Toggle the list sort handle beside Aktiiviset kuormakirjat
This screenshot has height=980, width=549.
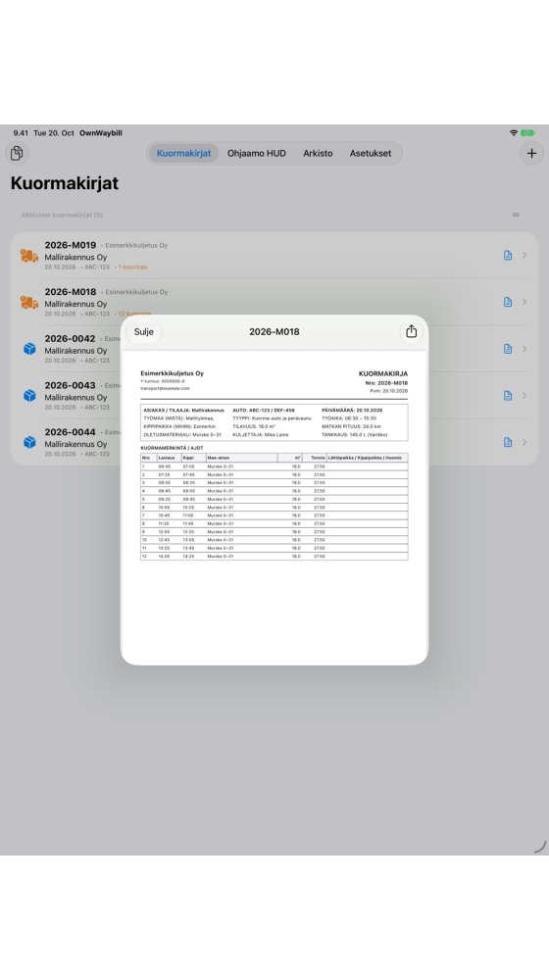click(516, 215)
